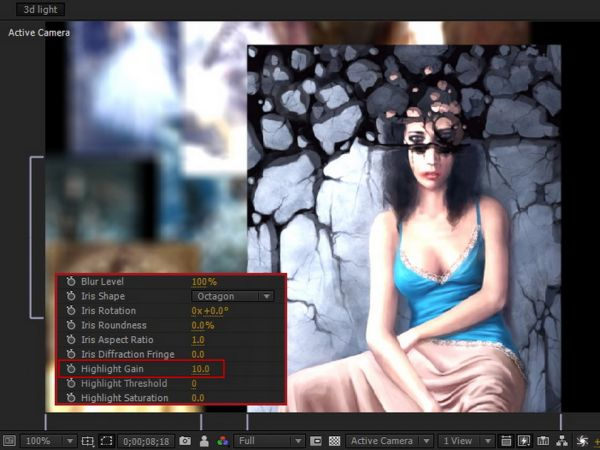Click the fast previews lightning icon
The width and height of the screenshot is (600, 450).
pyautogui.click(x=524, y=441)
